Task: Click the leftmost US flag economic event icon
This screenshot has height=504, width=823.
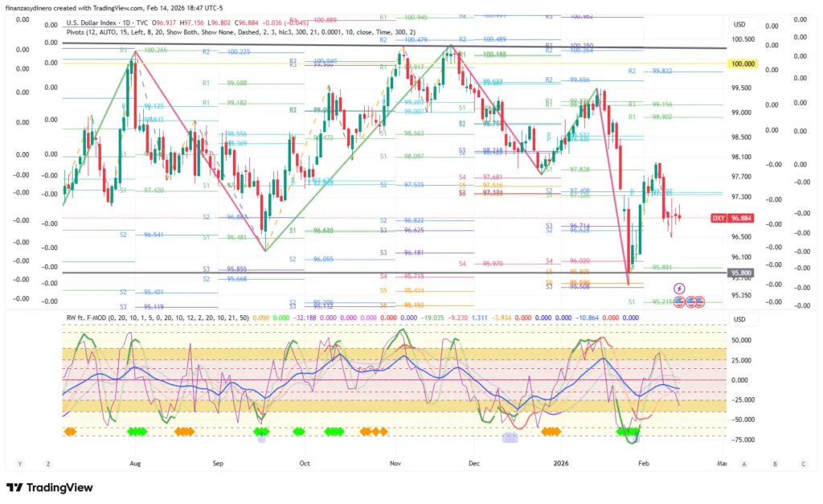Action: point(679,302)
